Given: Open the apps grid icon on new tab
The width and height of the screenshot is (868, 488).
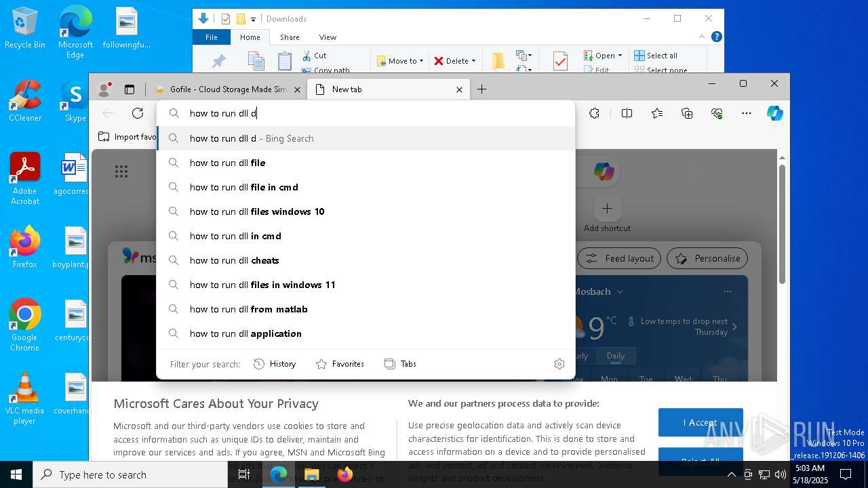Looking at the screenshot, I should click(121, 171).
